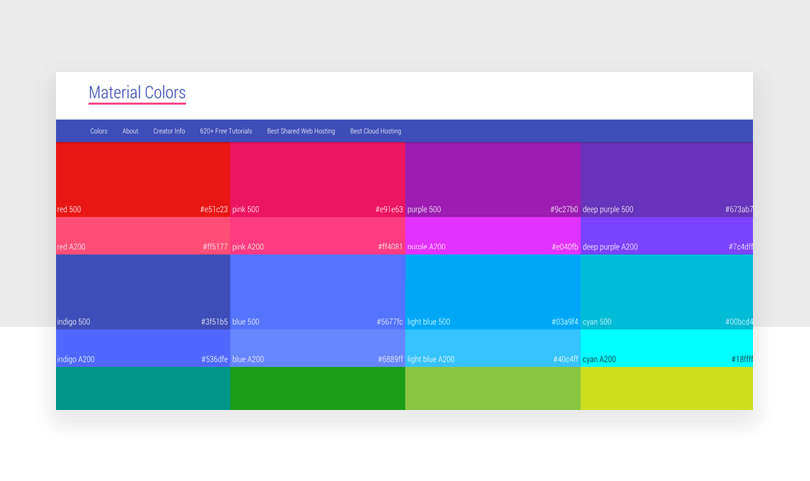Click the hex code #6889ff
The height and width of the screenshot is (481, 810).
tap(390, 359)
